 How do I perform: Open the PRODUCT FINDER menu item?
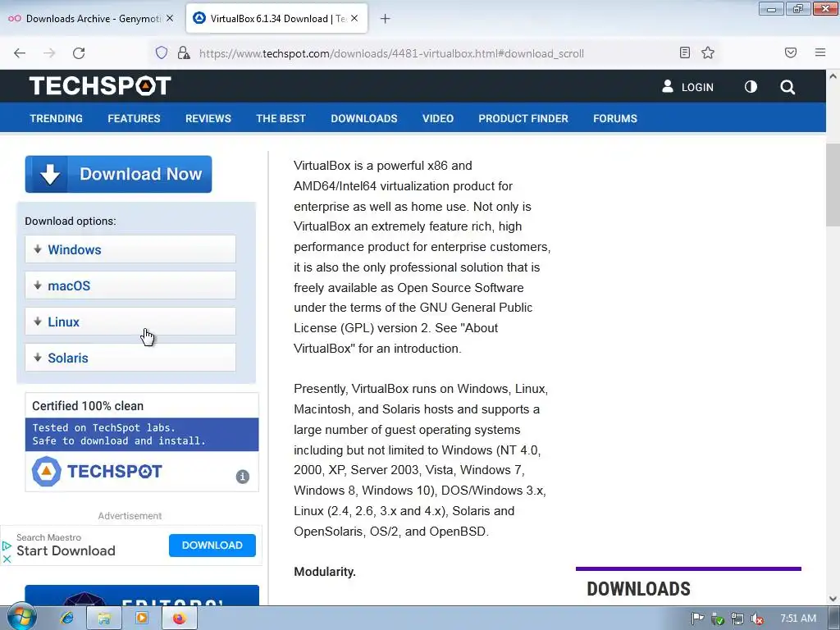pyautogui.click(x=523, y=118)
